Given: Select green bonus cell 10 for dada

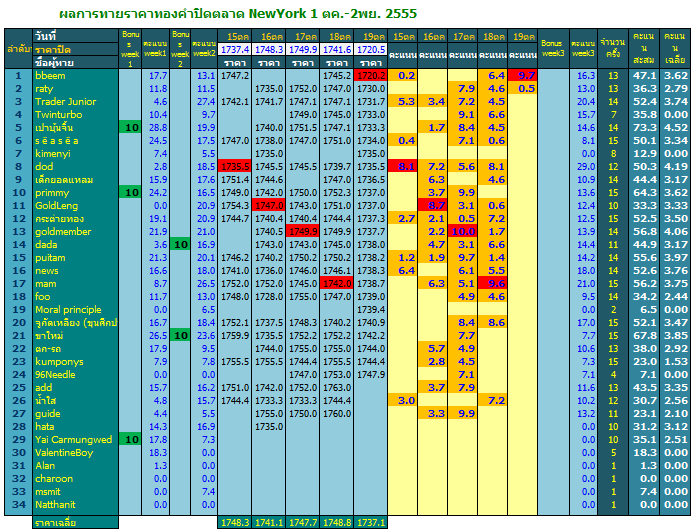Looking at the screenshot, I should click(x=180, y=244).
